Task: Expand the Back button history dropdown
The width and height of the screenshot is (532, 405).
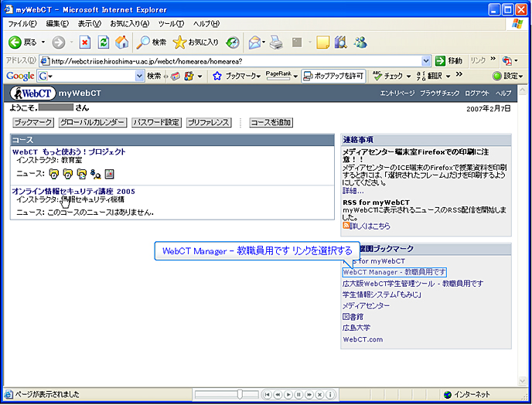Action: [43, 43]
